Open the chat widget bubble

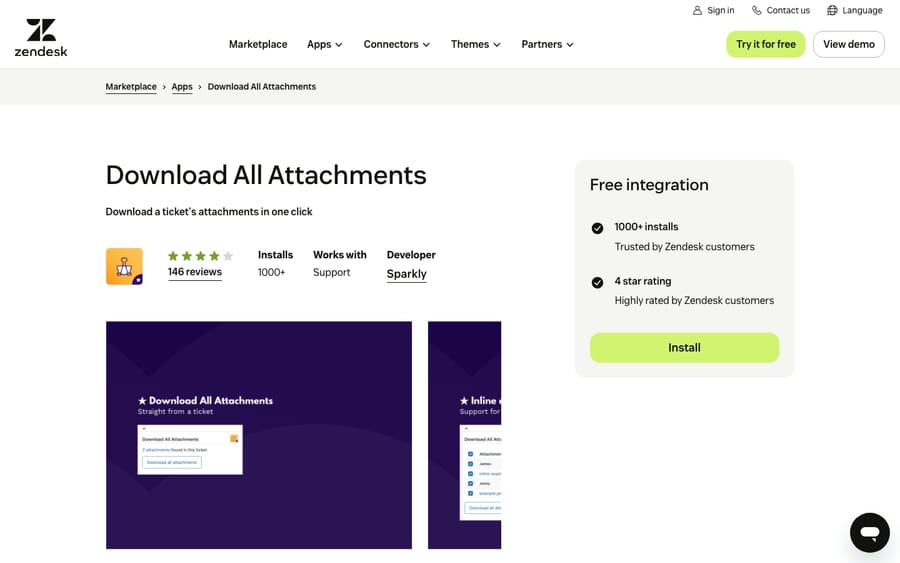click(870, 533)
